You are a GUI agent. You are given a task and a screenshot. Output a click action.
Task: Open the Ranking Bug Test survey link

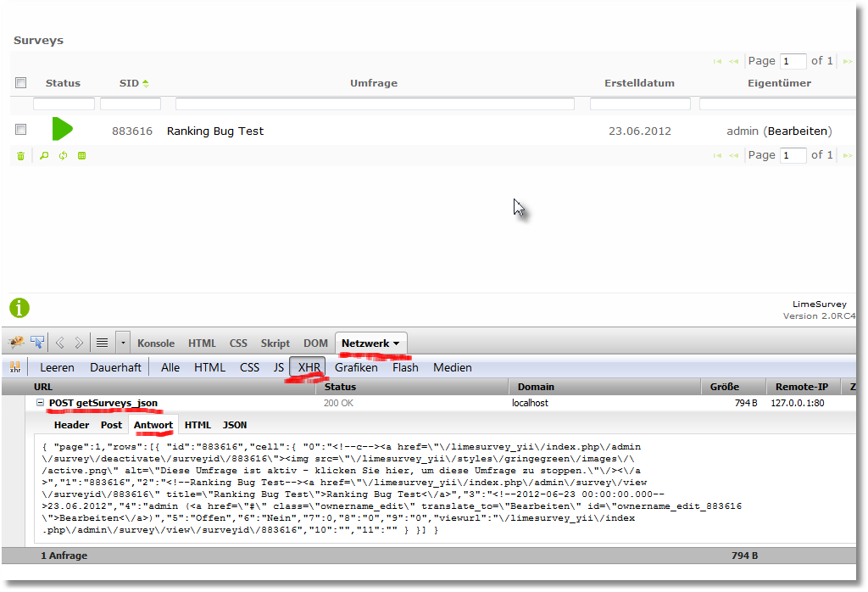215,131
